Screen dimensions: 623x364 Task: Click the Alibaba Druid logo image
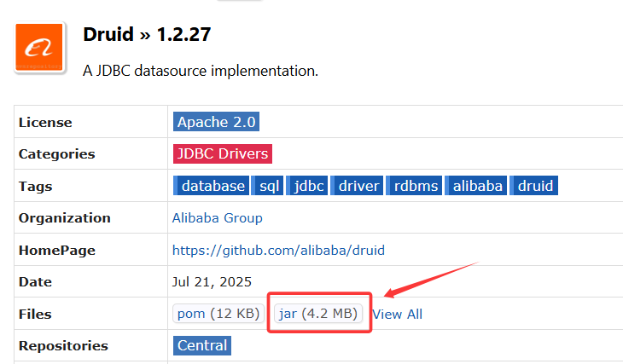(x=39, y=47)
